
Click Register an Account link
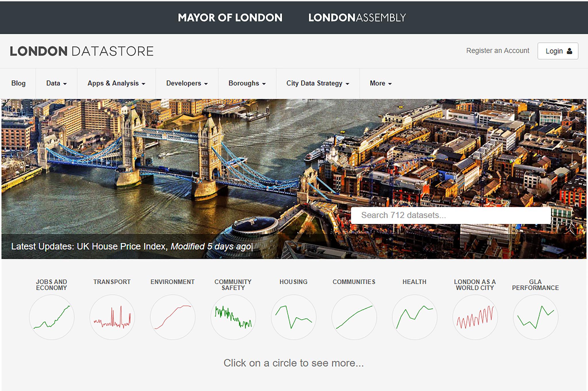[498, 51]
